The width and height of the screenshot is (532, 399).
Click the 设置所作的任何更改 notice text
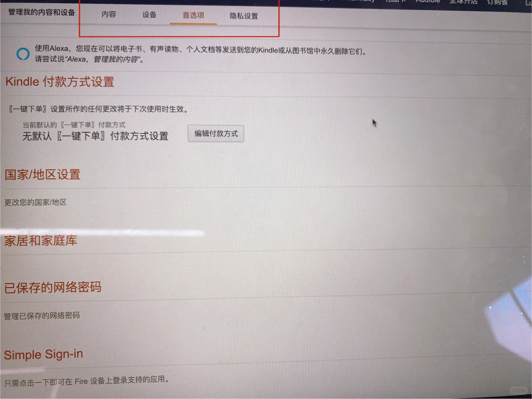pos(98,109)
